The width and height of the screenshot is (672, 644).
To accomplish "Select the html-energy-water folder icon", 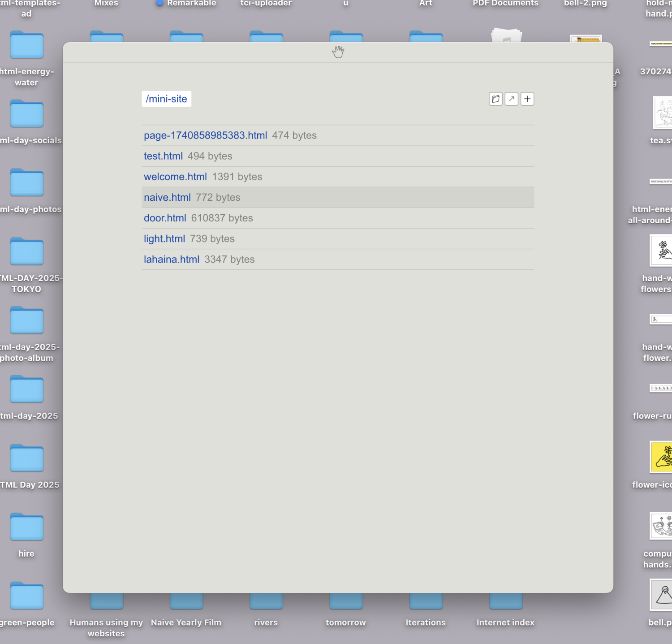I will pyautogui.click(x=26, y=45).
